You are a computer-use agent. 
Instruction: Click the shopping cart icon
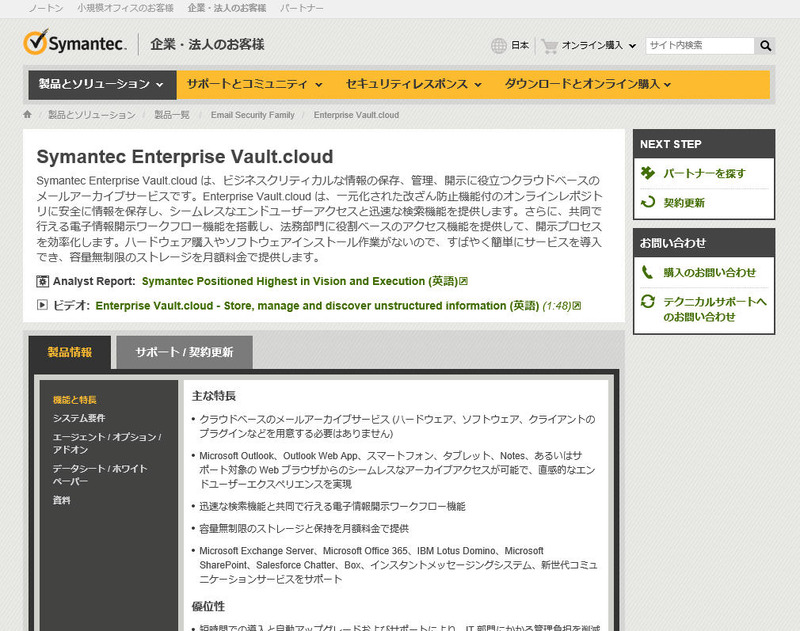point(549,46)
